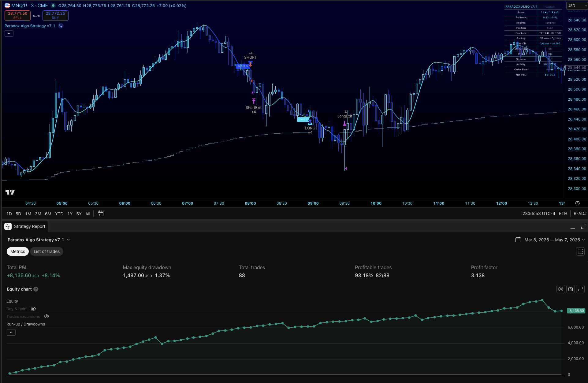Viewport: 588px width, 383px height.
Task: Select the 1M time range
Action: tap(28, 214)
